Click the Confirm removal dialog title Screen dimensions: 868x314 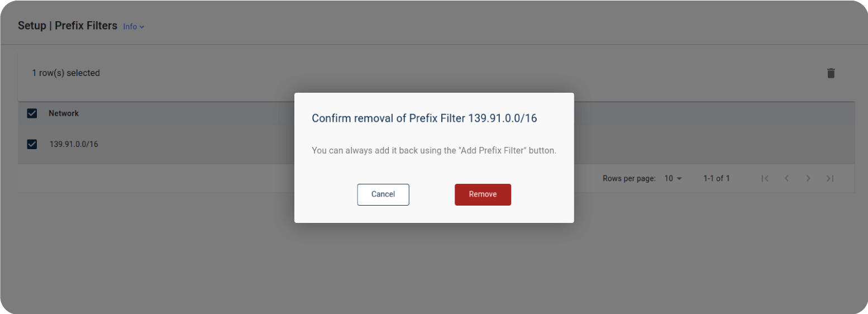coord(424,118)
